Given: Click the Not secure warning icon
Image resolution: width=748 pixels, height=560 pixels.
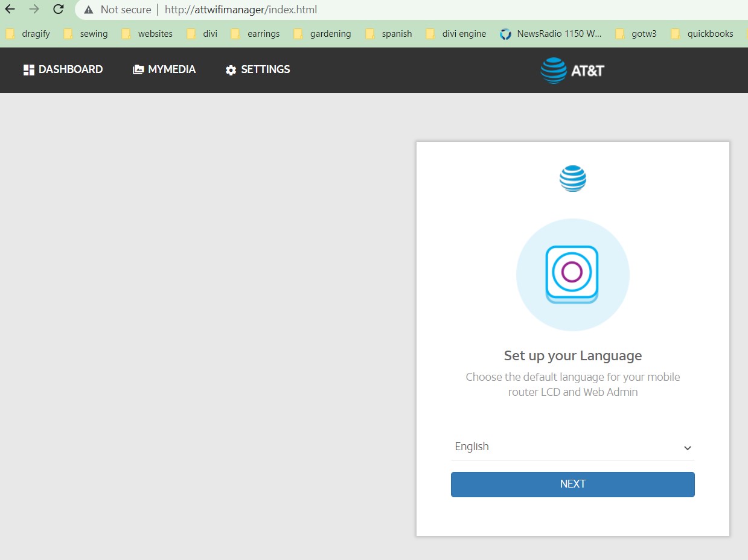Looking at the screenshot, I should click(x=89, y=10).
